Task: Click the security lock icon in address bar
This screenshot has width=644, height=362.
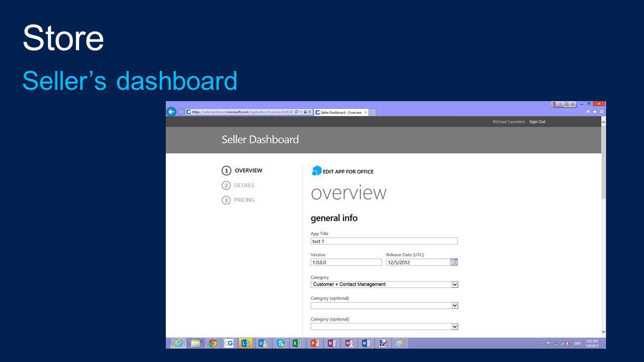Action: point(305,112)
